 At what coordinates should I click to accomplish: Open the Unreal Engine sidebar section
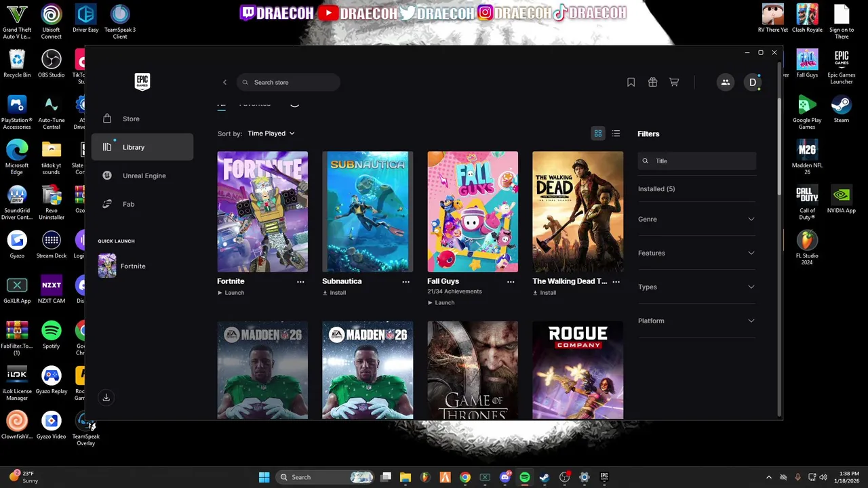click(x=142, y=176)
